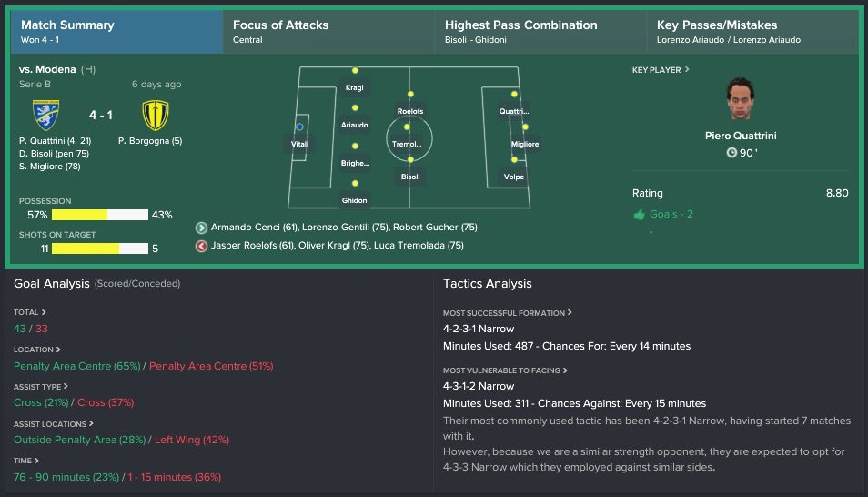868x497 pixels.
Task: Switch to Focus of Attacks tab
Action: [x=328, y=31]
